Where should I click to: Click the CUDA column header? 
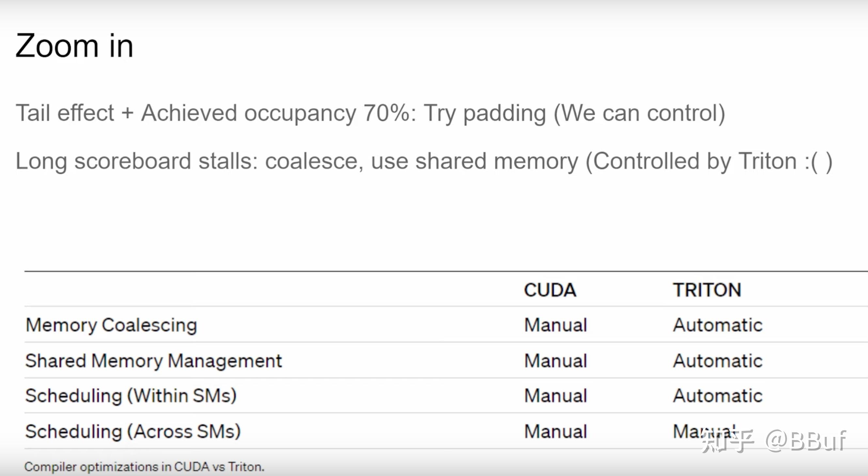tap(550, 290)
